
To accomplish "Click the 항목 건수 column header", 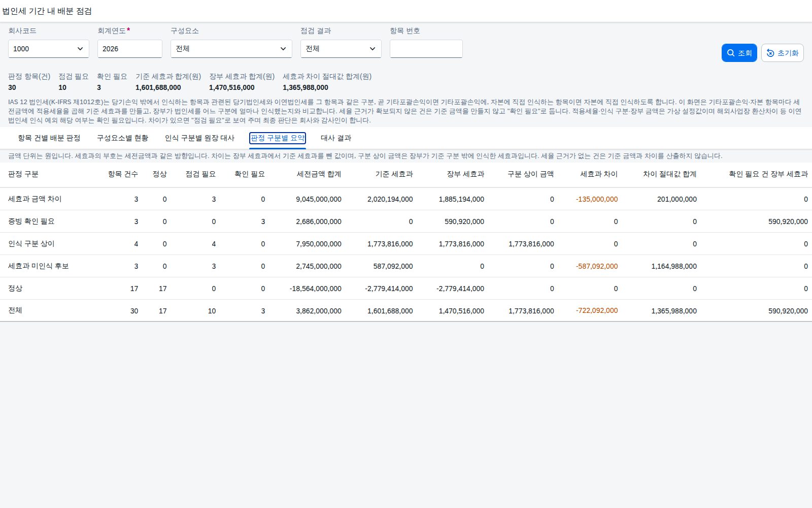I will [123, 174].
